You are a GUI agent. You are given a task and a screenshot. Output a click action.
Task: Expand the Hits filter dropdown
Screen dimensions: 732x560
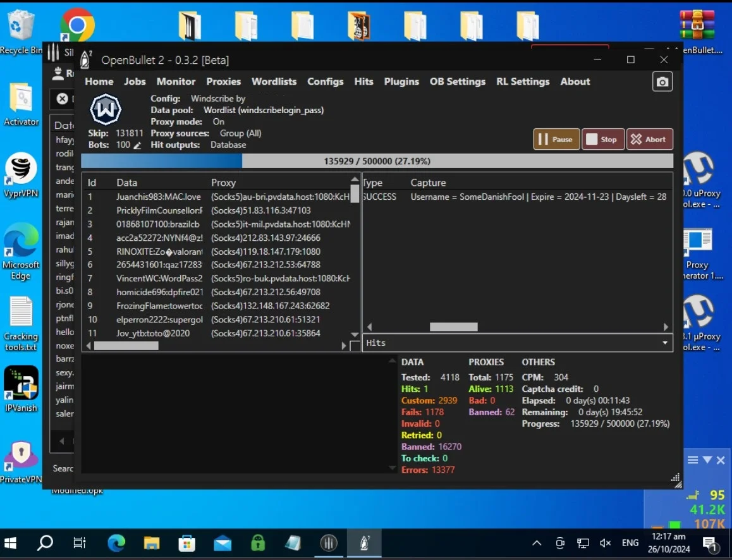click(665, 343)
